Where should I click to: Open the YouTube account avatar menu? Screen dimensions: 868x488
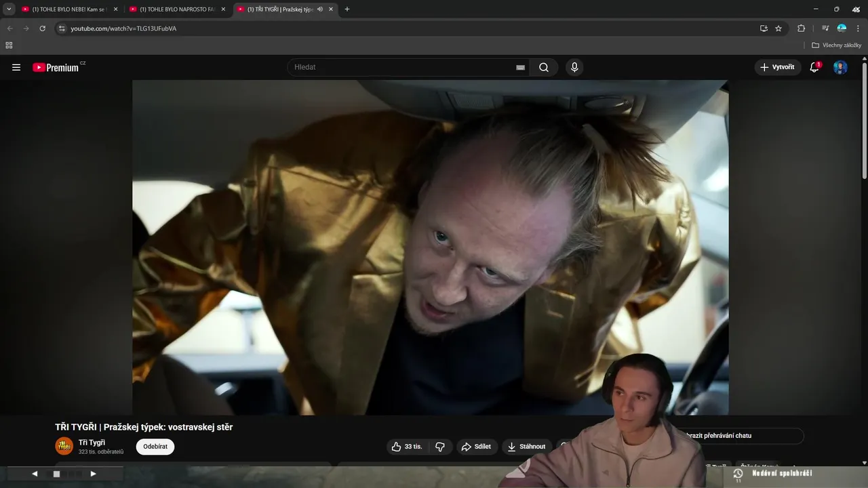[x=840, y=67]
